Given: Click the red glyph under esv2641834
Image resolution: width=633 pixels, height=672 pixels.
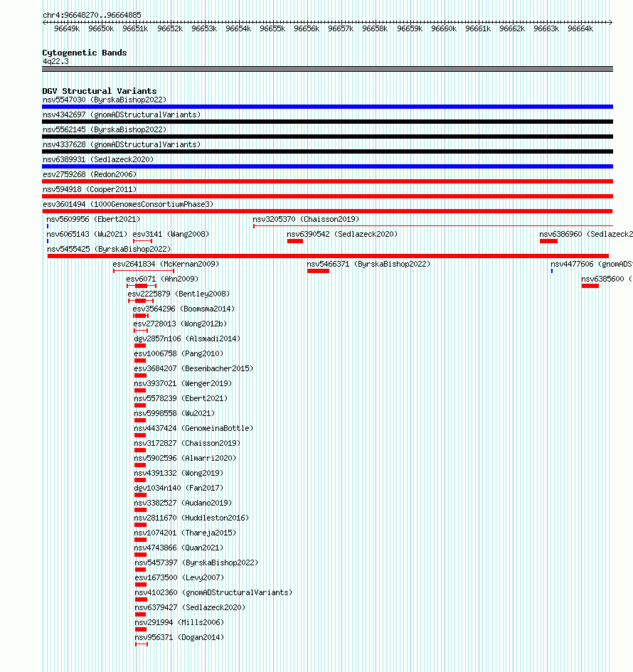Looking at the screenshot, I should point(144,271).
